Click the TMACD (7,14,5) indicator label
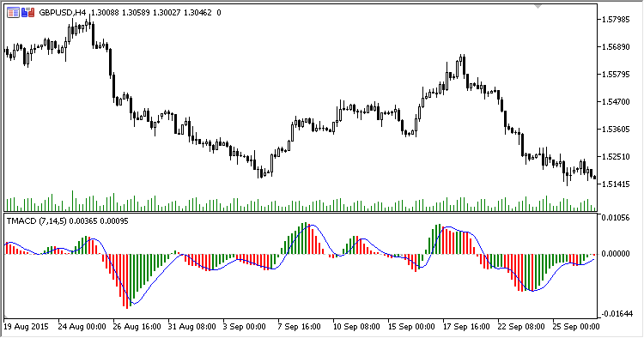 37,221
